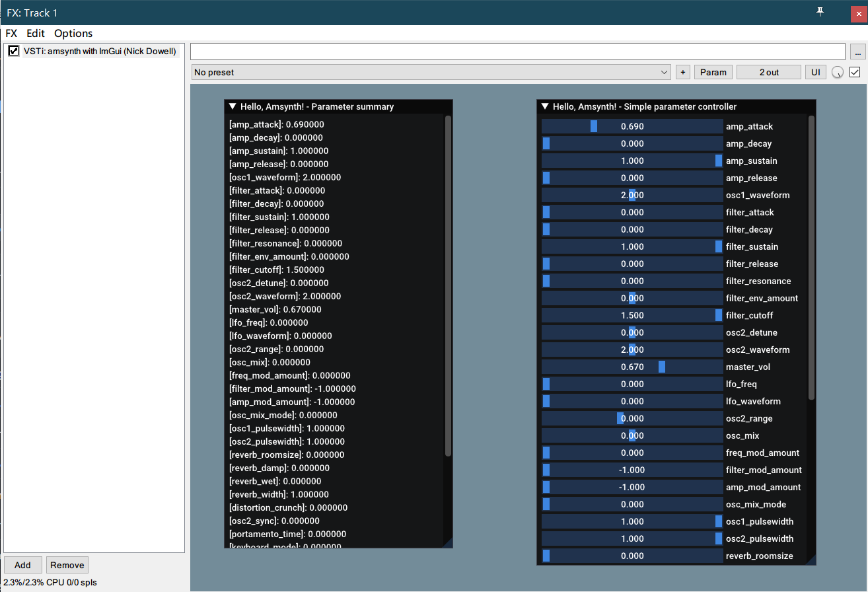Viewport: 868px width, 592px height.
Task: Click the amp_release slider
Action: (632, 178)
